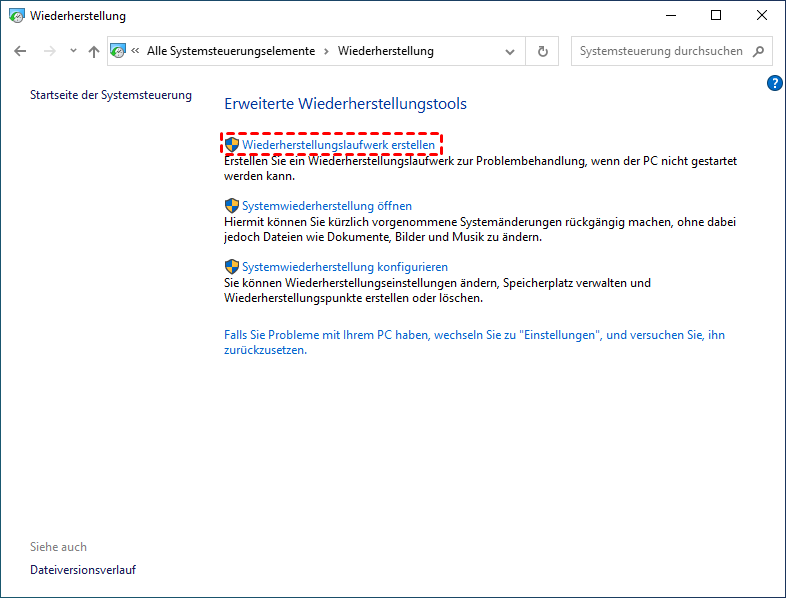Focus the Systemsteuerung durchsuchen search field
Image resolution: width=786 pixels, height=598 pixels.
pos(660,51)
